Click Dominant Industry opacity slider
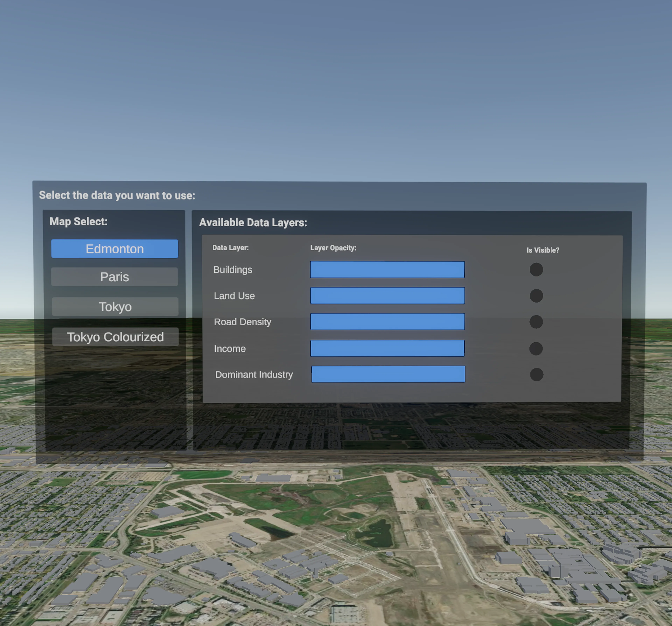Viewport: 672px width, 626px height. 388,374
